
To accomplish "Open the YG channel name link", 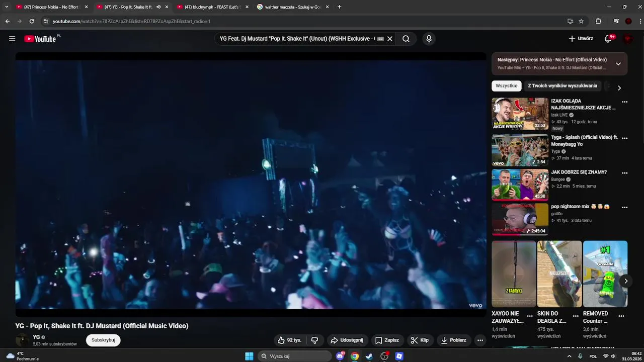I will pos(36,337).
